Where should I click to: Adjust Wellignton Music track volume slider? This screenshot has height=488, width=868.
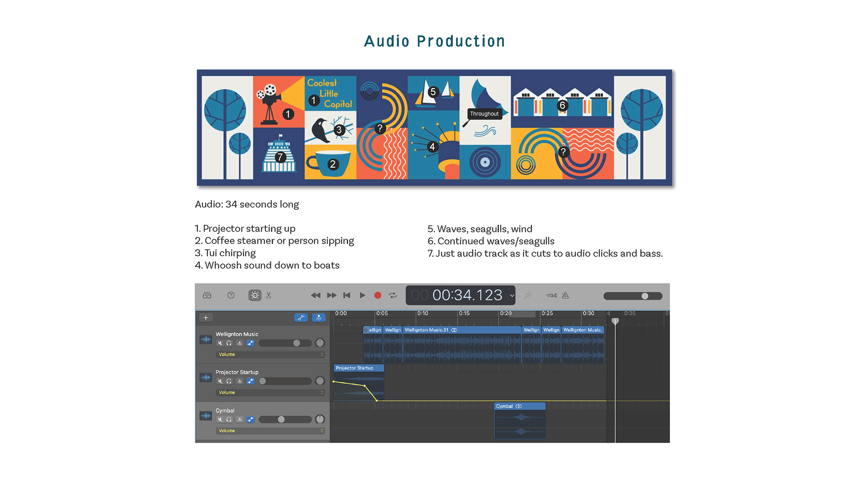(x=285, y=343)
